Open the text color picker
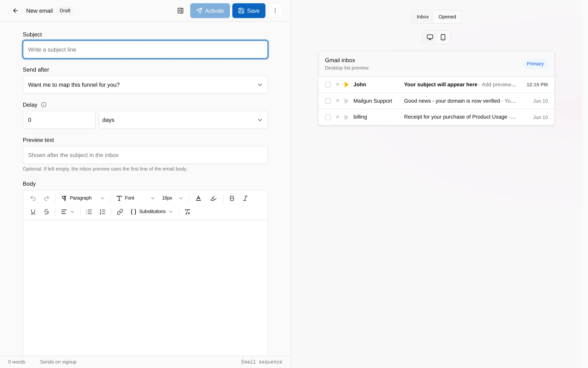Image resolution: width=588 pixels, height=368 pixels. pyautogui.click(x=198, y=198)
